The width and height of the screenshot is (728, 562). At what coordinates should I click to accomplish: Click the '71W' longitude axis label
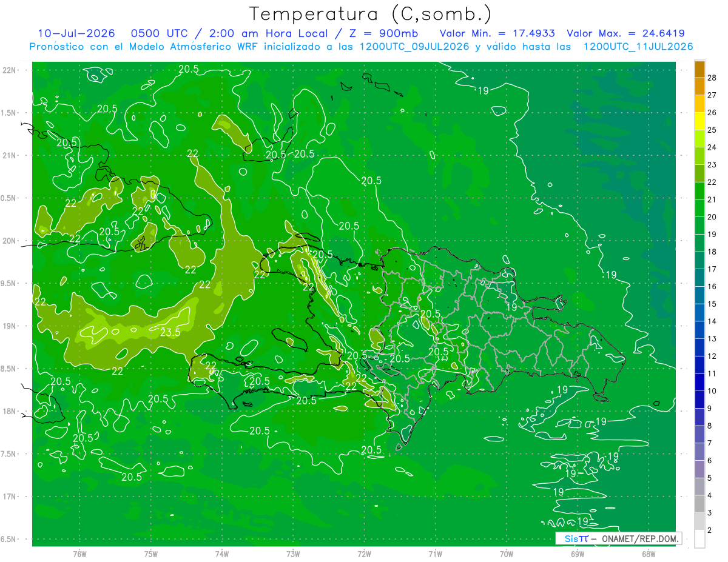[435, 554]
